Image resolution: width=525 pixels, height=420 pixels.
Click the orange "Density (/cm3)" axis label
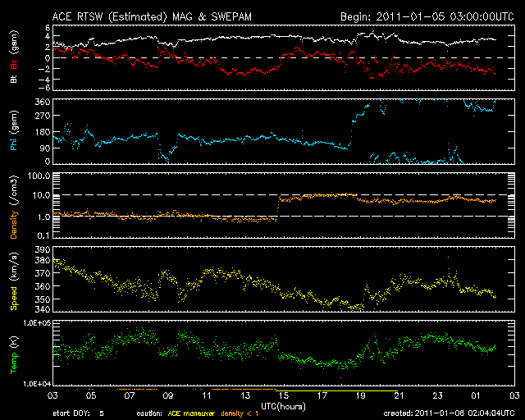tap(14, 207)
